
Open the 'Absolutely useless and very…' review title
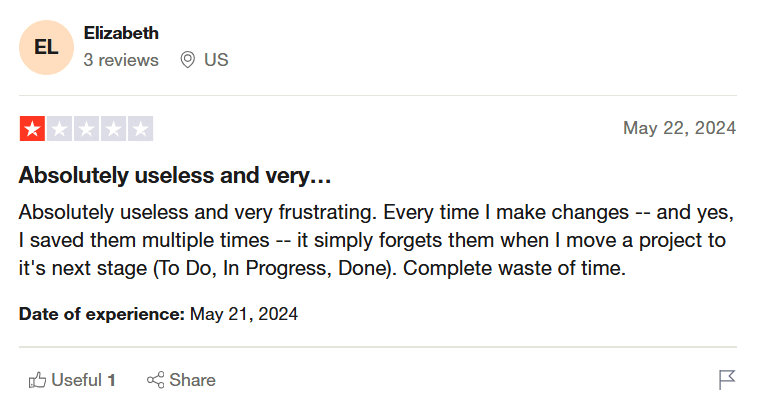pyautogui.click(x=175, y=177)
